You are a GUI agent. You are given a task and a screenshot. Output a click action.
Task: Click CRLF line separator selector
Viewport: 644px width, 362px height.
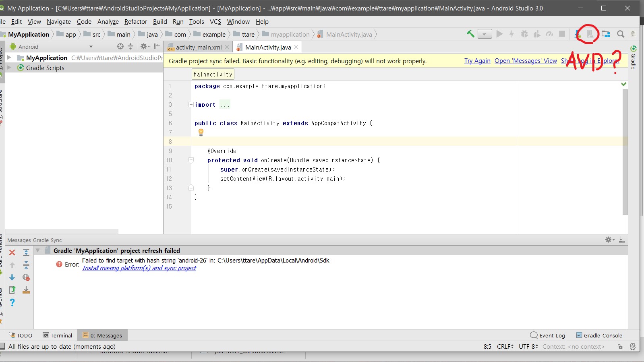[x=505, y=346]
